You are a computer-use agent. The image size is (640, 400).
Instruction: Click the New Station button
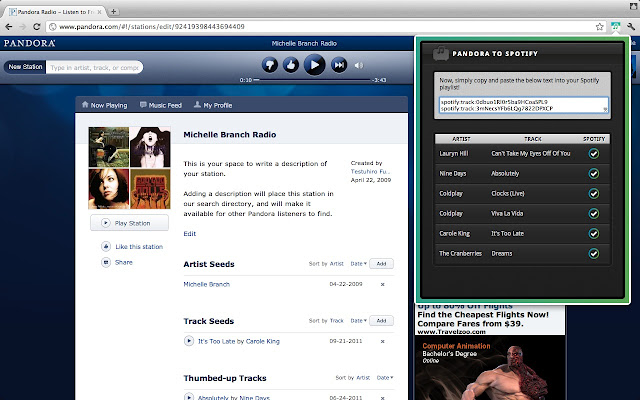click(25, 67)
